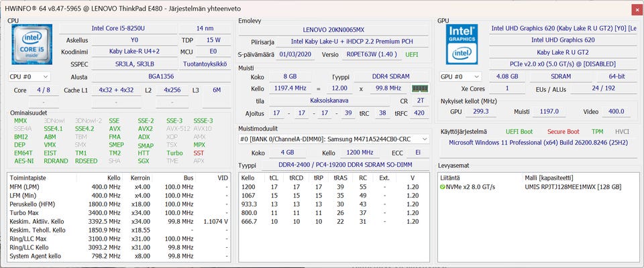
Task: Click the green TPM indicator
Action: 597,132
